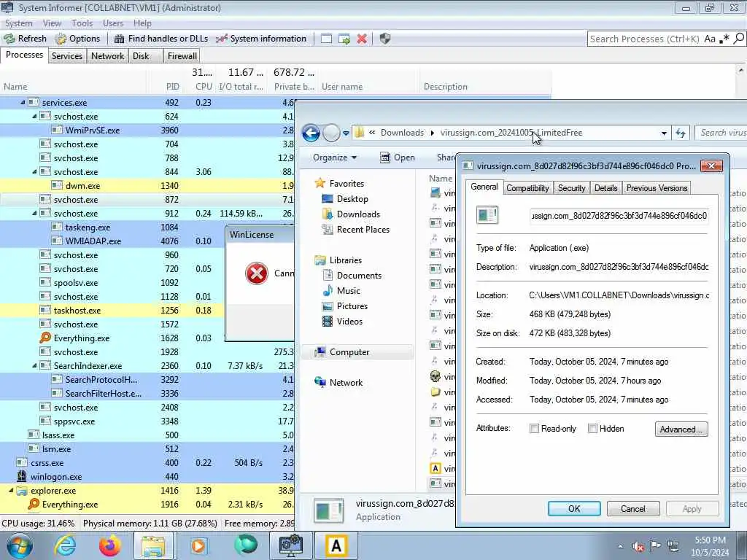The height and width of the screenshot is (560, 747).
Task: Enable the Read-only attribute checkbox
Action: point(535,429)
